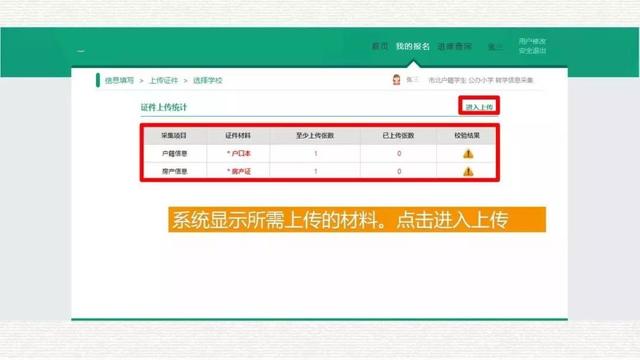Go to 信息填写 breadcrumb step
Image resolution: width=640 pixels, height=360 pixels.
pyautogui.click(x=119, y=80)
